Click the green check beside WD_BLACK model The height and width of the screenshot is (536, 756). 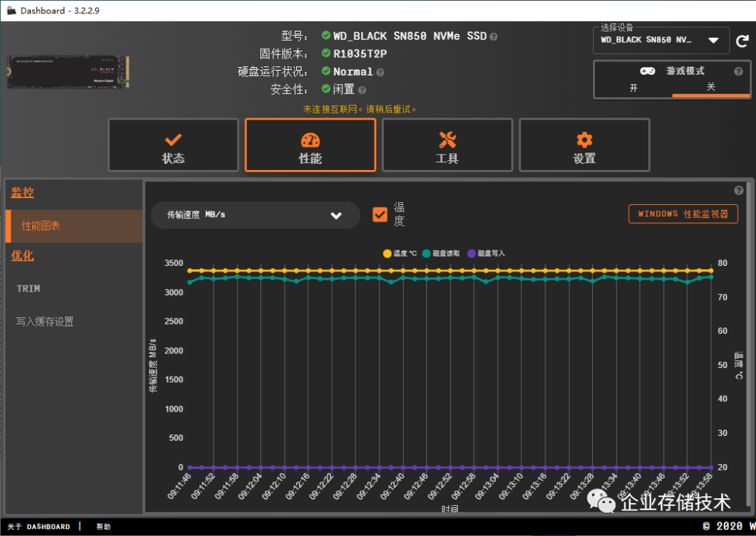point(326,35)
